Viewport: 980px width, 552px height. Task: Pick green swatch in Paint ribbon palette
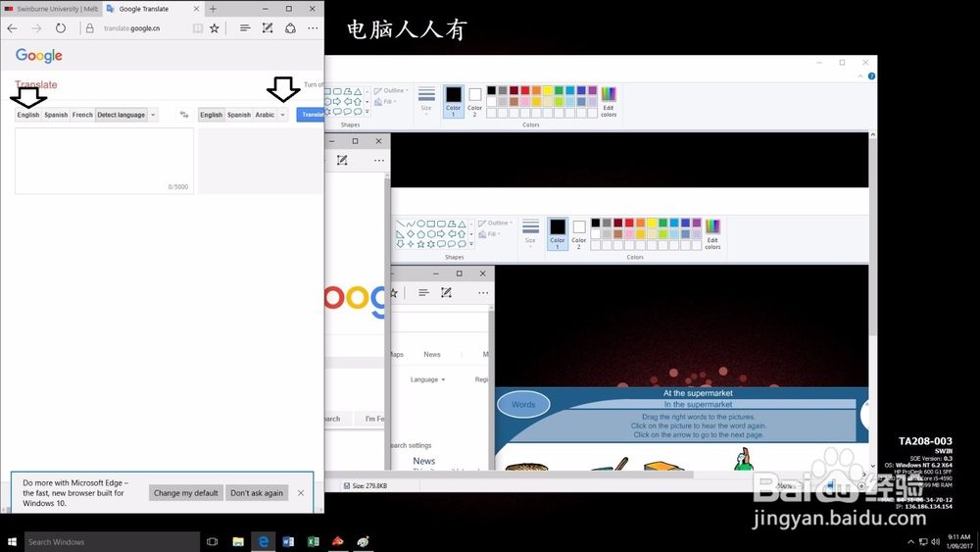tap(559, 90)
